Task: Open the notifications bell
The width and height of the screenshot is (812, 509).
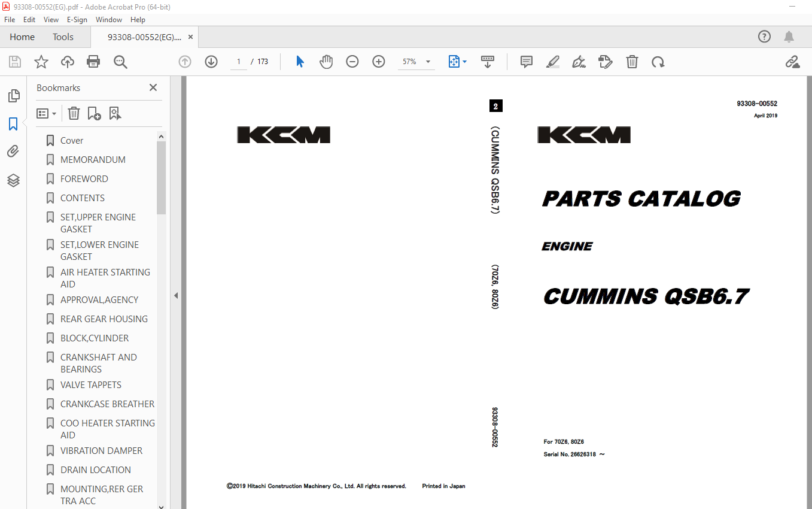Action: click(789, 37)
